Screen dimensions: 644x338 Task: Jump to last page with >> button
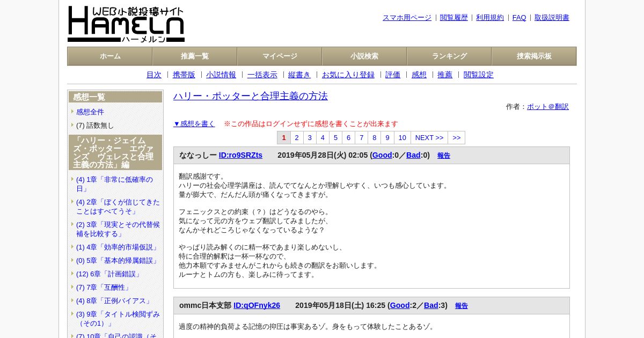pyautogui.click(x=457, y=138)
